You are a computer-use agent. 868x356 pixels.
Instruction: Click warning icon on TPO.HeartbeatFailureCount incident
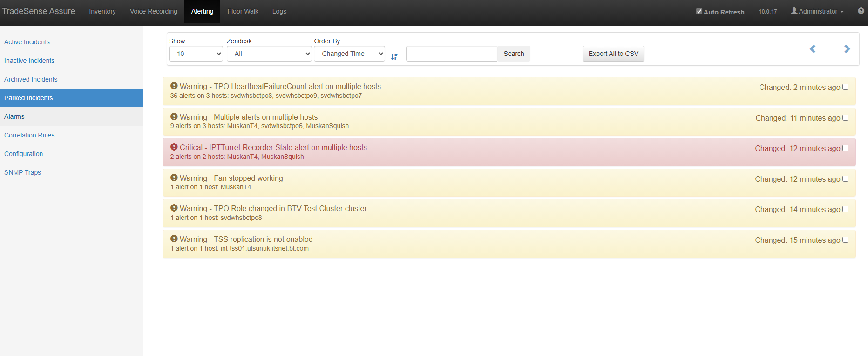point(174,86)
